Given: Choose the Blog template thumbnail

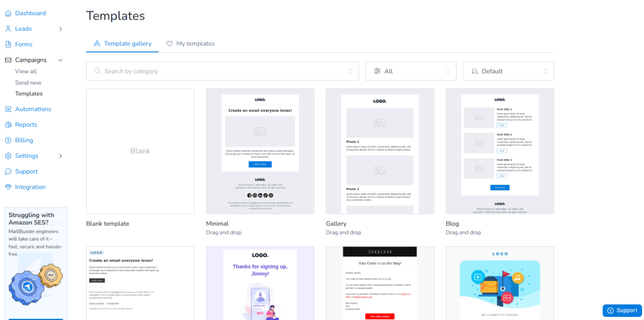Looking at the screenshot, I should point(500,151).
